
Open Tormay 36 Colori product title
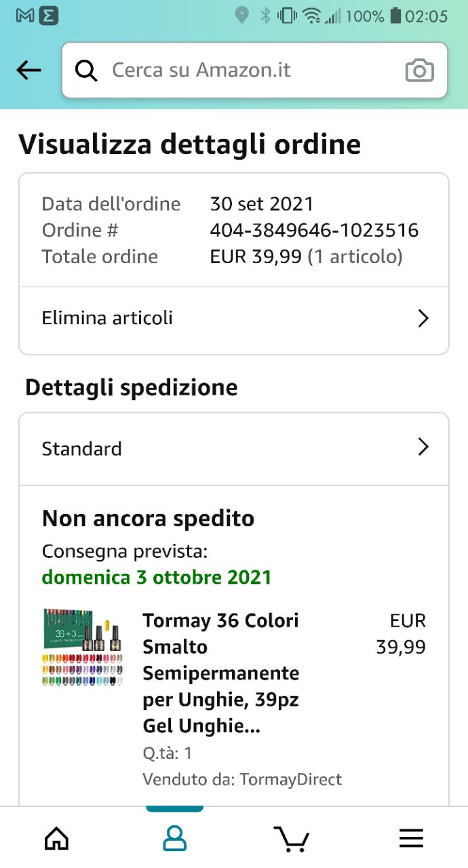[x=220, y=673]
